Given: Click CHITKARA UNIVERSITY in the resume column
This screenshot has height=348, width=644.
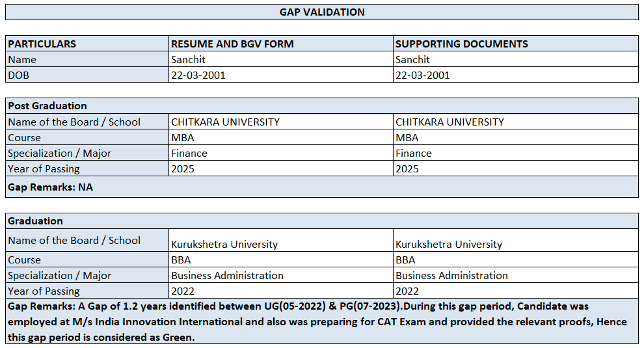Looking at the screenshot, I should 225,122.
